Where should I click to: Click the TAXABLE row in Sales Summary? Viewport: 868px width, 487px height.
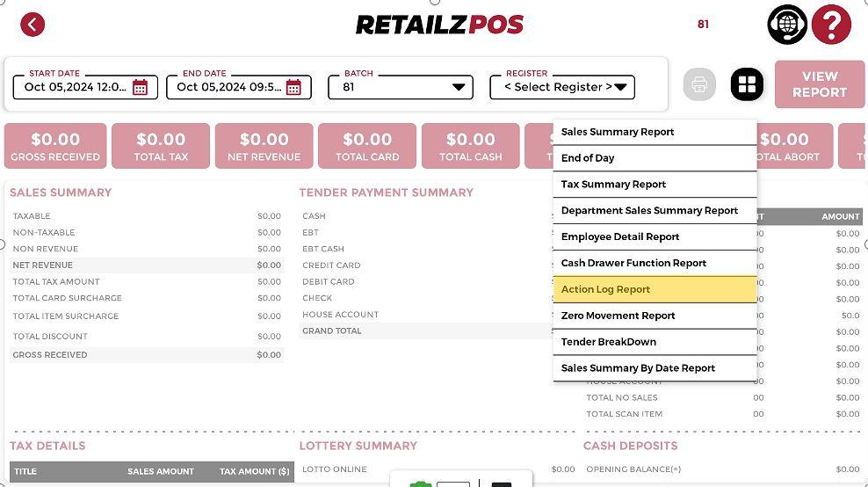[147, 216]
